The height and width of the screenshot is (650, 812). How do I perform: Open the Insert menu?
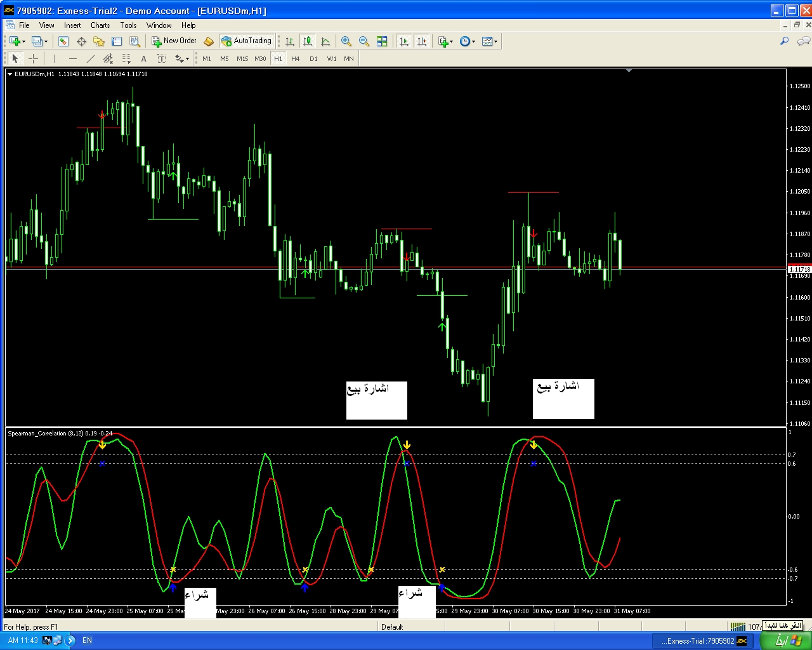(72, 25)
